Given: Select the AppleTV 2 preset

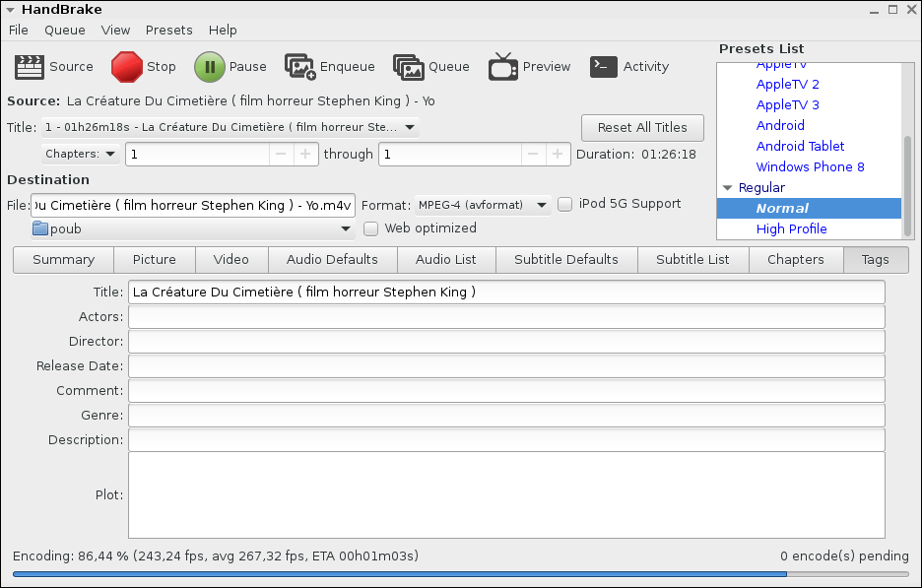Looking at the screenshot, I should point(787,84).
